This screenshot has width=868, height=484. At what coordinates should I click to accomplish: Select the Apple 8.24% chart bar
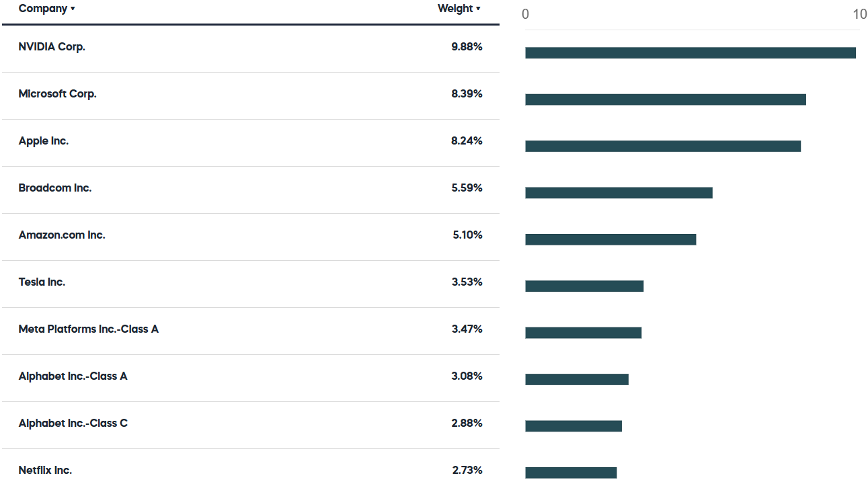coord(662,146)
